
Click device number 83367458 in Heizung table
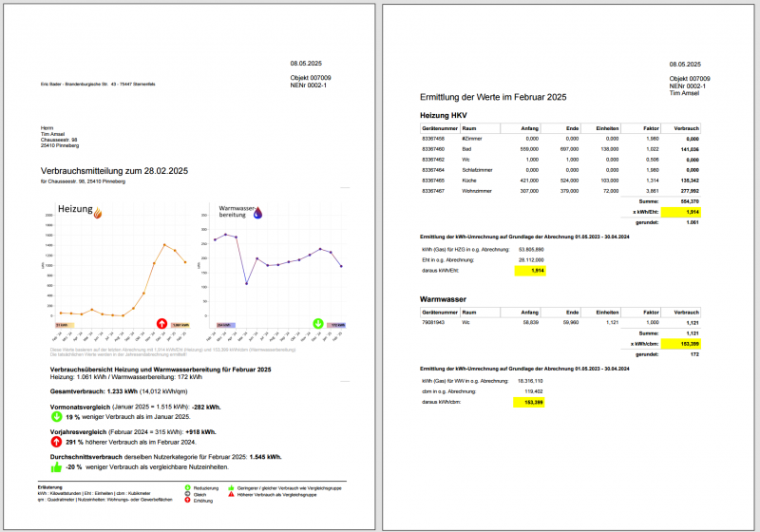click(x=433, y=139)
